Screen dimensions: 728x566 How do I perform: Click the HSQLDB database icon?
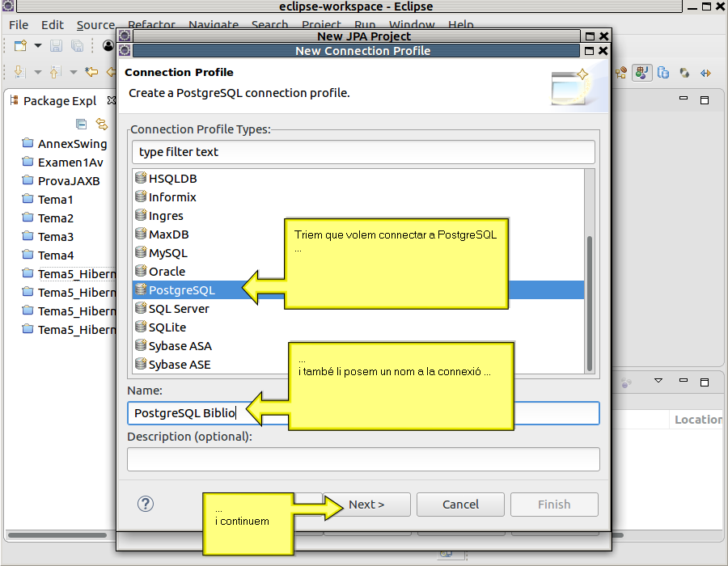coord(141,178)
